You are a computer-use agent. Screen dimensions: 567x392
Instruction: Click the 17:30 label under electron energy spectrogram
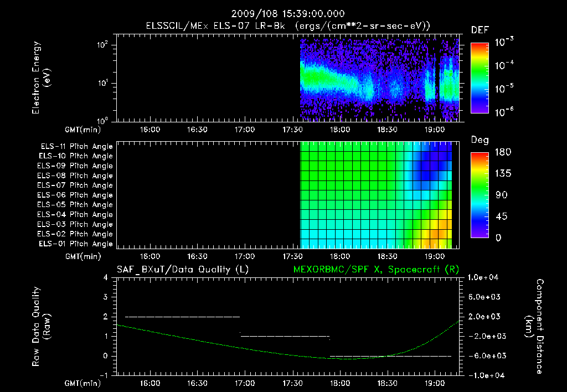[x=292, y=130]
